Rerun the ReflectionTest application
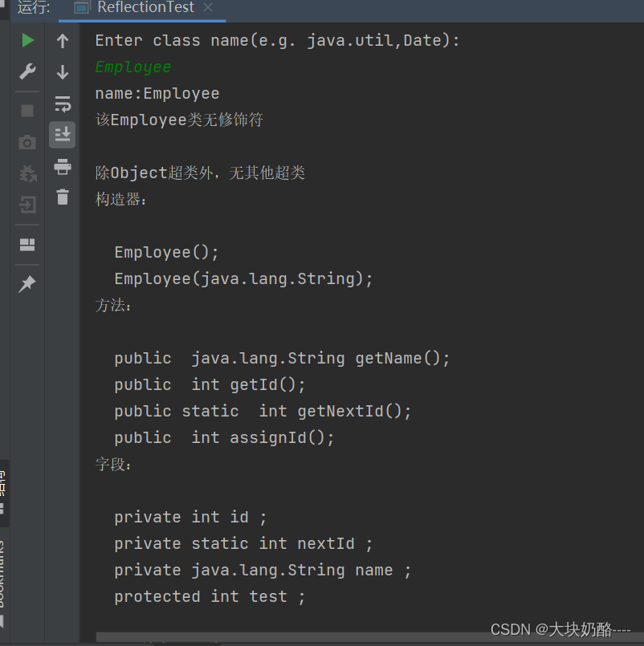Screen dimensions: 644x646 coord(27,40)
